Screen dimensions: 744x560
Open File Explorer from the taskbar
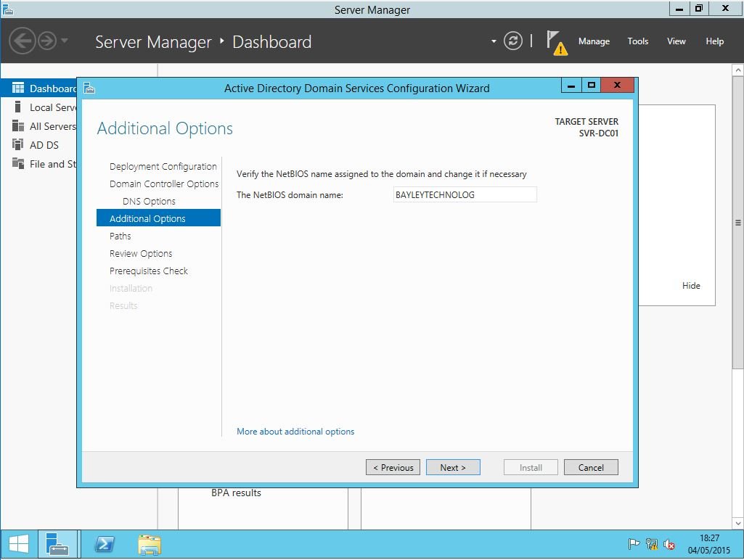[x=149, y=544]
